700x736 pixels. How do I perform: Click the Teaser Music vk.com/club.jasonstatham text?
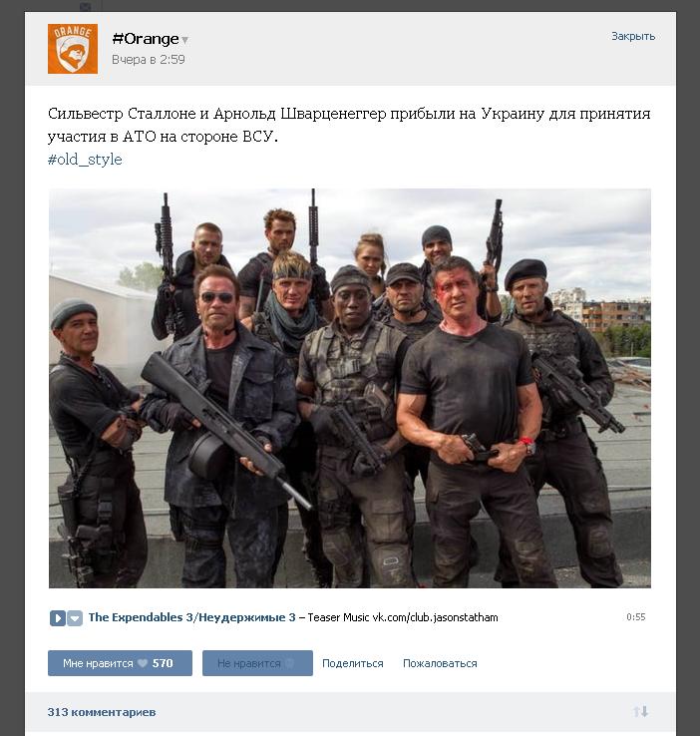click(x=403, y=617)
